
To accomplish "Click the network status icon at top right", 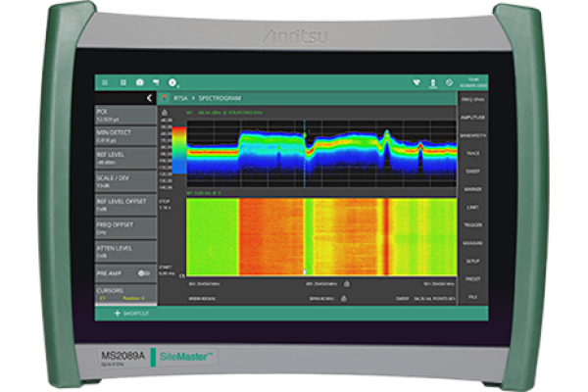I will coord(416,82).
